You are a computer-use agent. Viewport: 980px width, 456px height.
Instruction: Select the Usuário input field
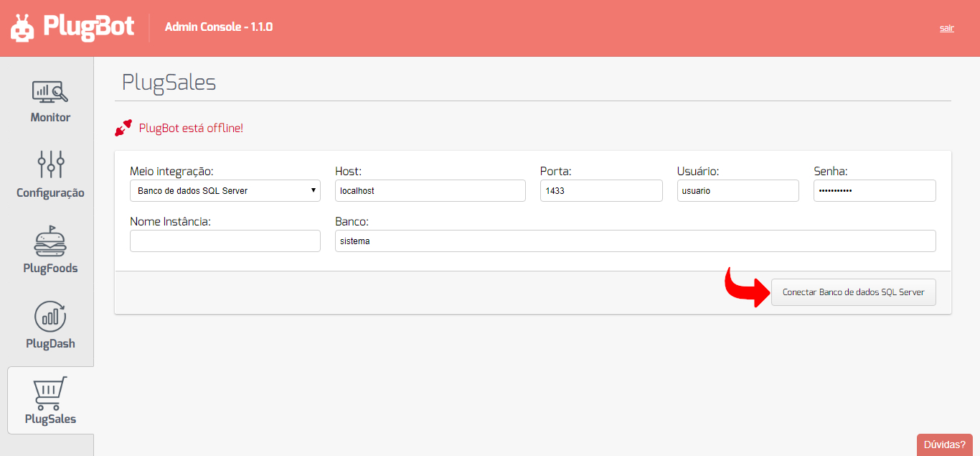click(x=738, y=191)
